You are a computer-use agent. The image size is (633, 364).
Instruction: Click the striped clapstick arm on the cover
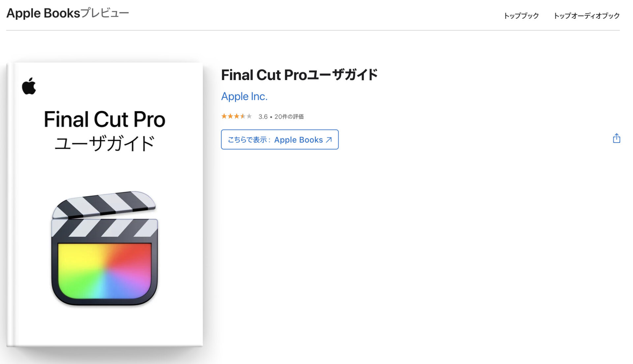coord(104,204)
